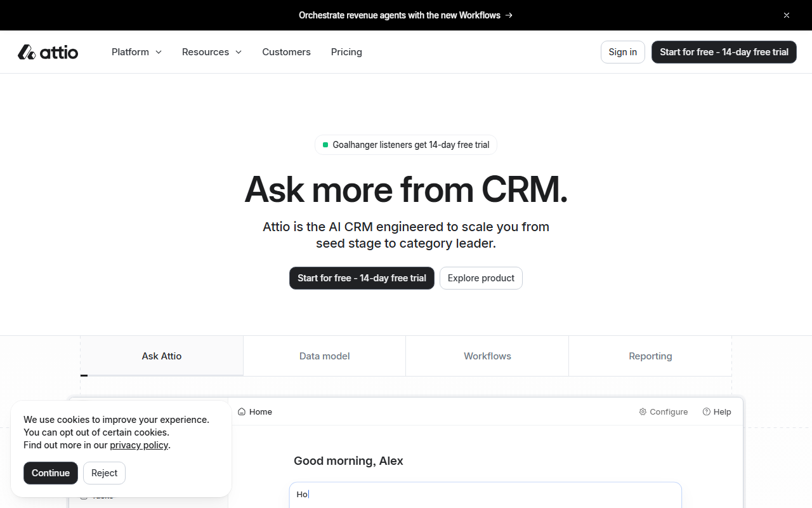Click the Goalhanger listeners free trial badge
The height and width of the screenshot is (508, 812).
point(406,145)
